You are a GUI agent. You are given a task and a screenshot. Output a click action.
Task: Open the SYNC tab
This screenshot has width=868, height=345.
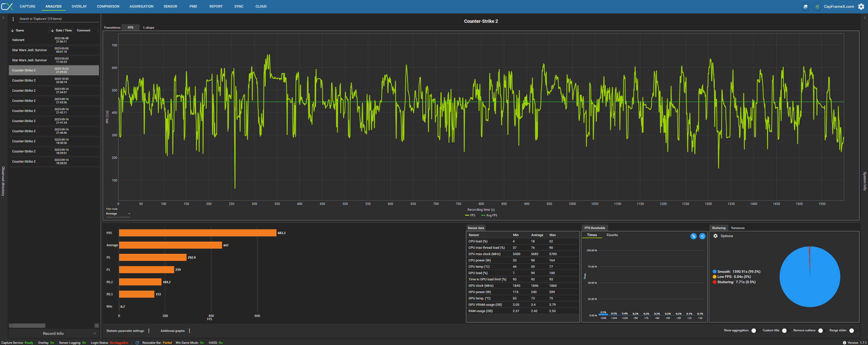point(239,6)
